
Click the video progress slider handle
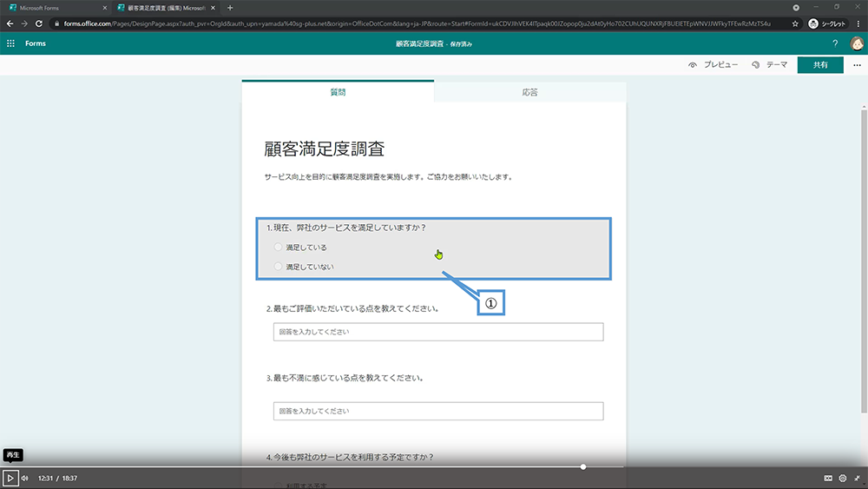(x=583, y=466)
